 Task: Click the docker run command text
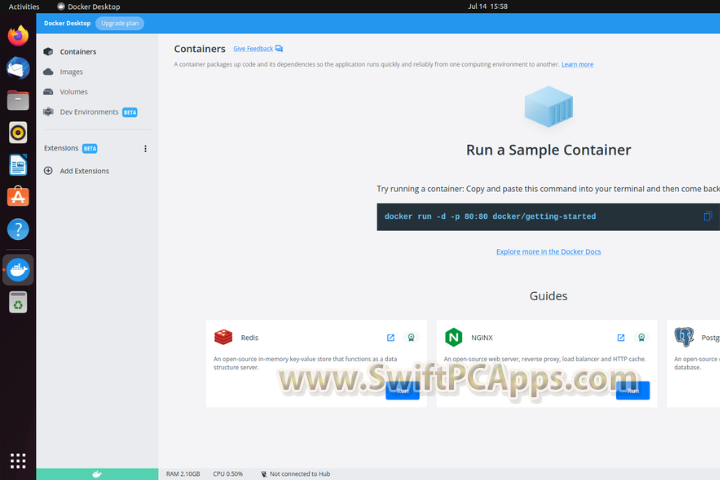[x=490, y=216]
